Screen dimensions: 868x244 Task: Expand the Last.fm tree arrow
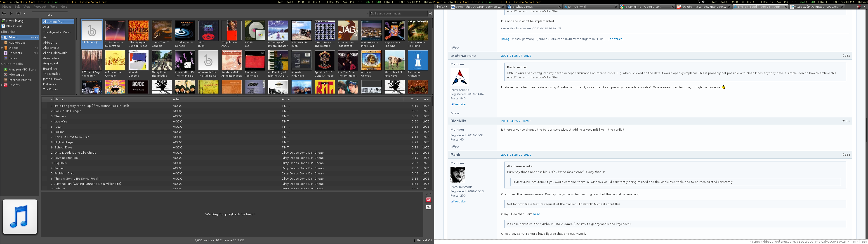[2, 85]
